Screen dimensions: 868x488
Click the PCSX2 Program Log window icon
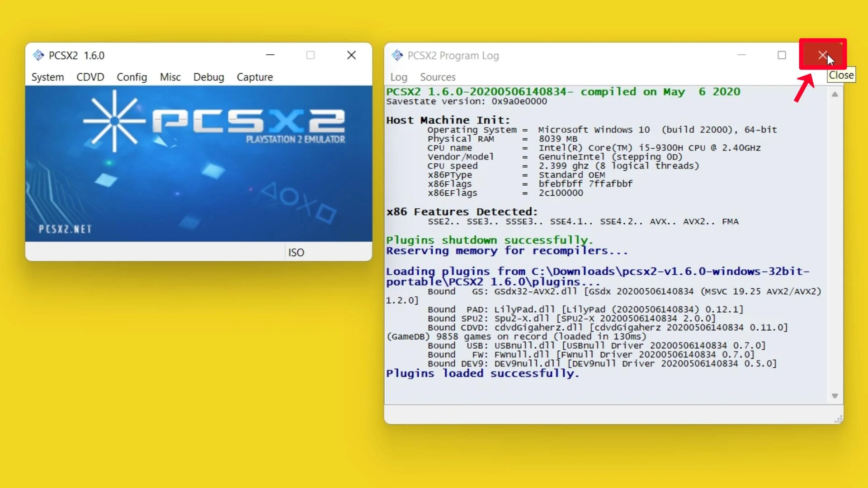[x=397, y=55]
